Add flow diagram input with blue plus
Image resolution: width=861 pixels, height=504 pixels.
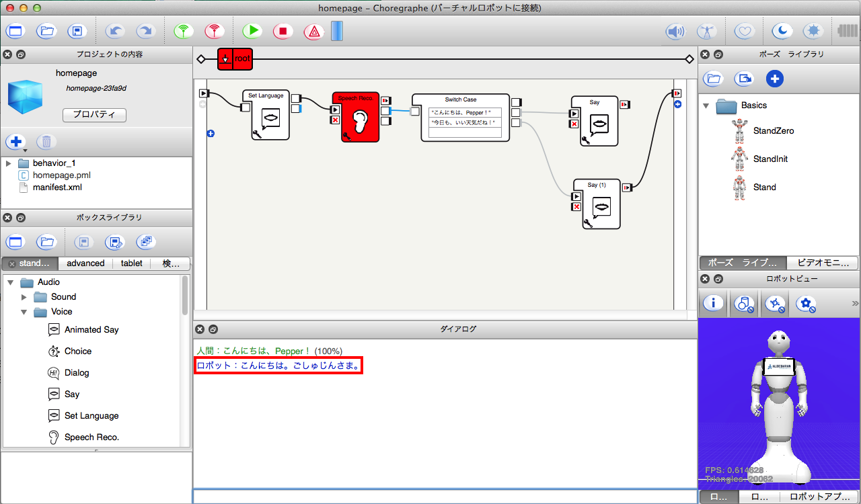point(211,134)
